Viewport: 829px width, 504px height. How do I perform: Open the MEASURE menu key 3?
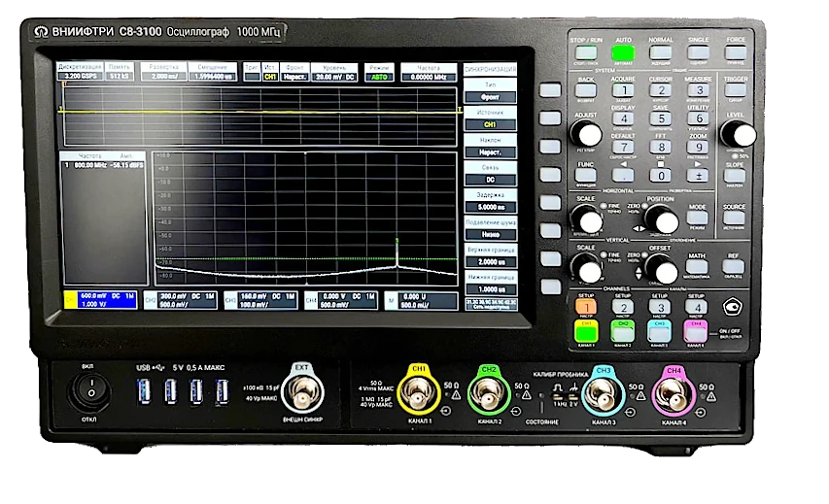click(699, 90)
